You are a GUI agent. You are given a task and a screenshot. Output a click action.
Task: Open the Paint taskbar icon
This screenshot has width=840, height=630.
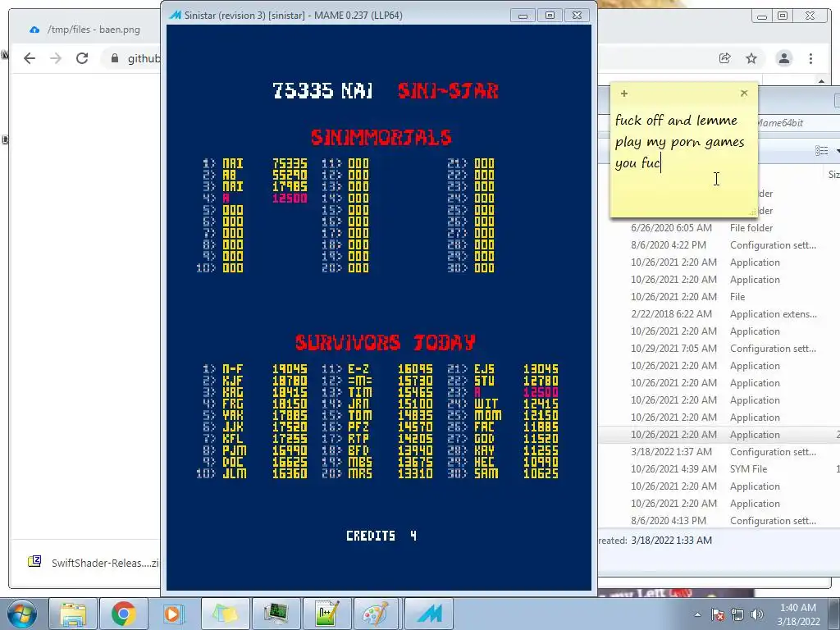(377, 614)
